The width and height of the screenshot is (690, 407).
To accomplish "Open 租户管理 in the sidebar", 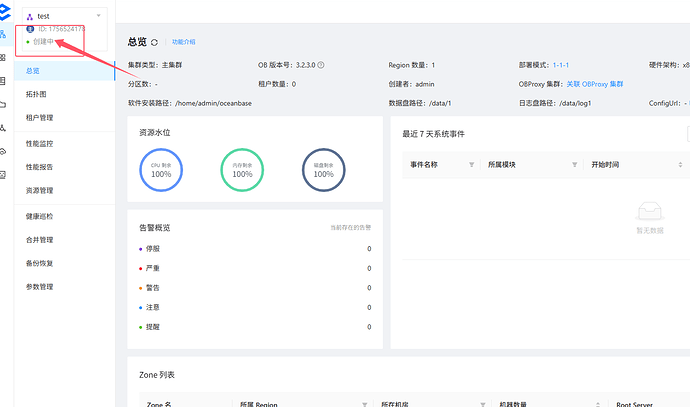I will click(x=40, y=118).
